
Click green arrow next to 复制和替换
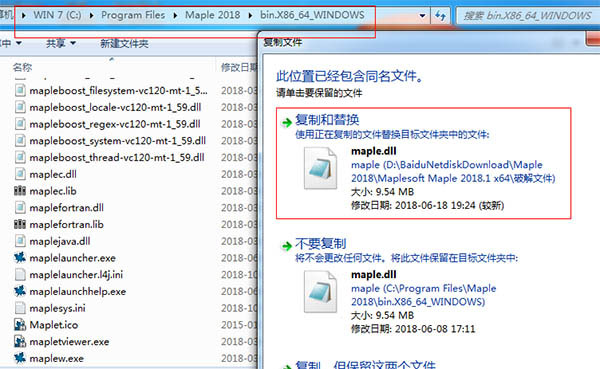286,122
